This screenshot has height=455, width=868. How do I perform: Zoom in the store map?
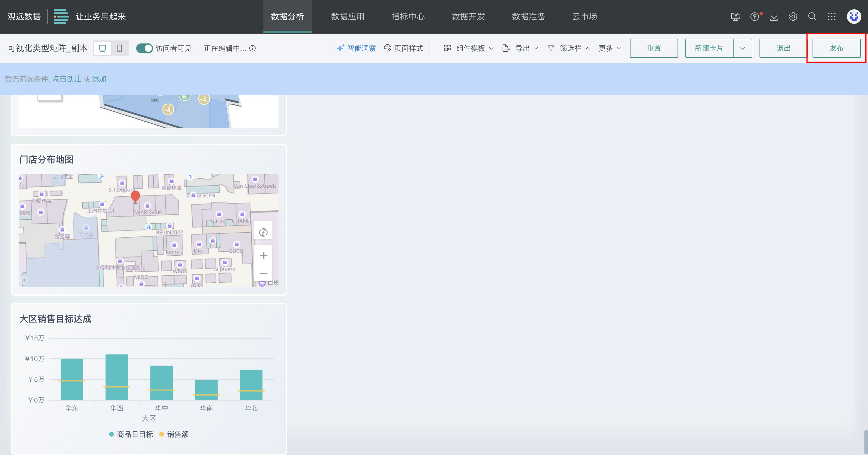tap(263, 255)
